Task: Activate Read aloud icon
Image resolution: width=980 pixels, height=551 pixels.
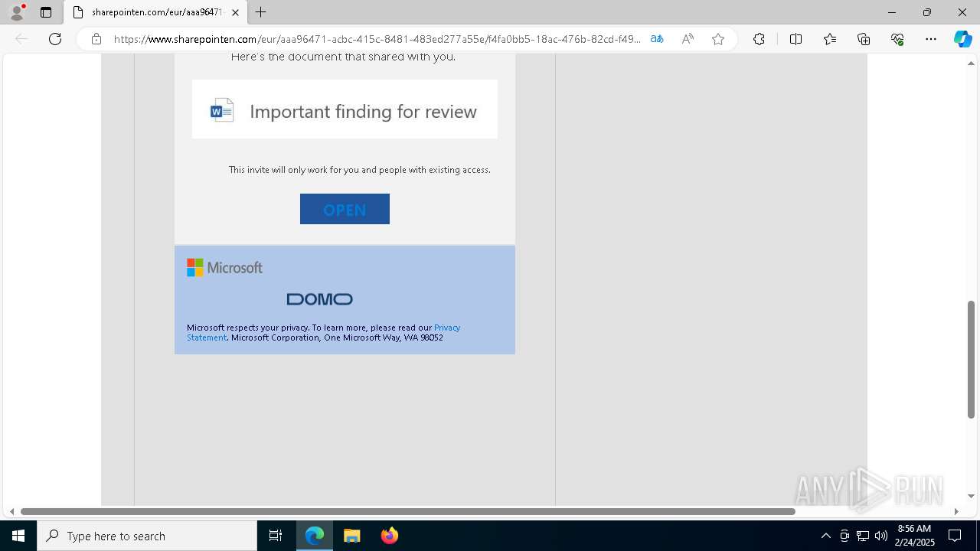Action: tap(688, 39)
